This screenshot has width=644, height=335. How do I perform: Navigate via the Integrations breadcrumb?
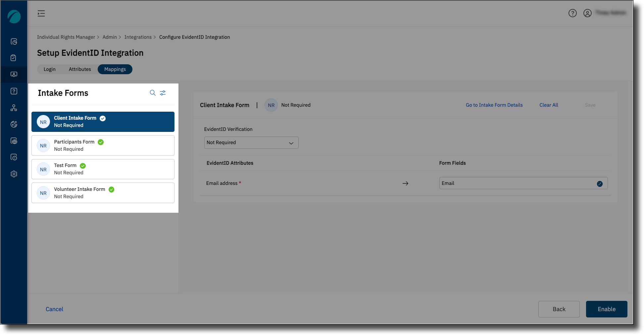(x=138, y=37)
